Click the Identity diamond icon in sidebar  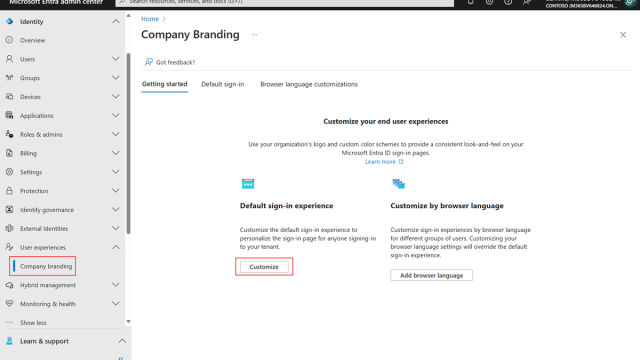pyautogui.click(x=9, y=21)
